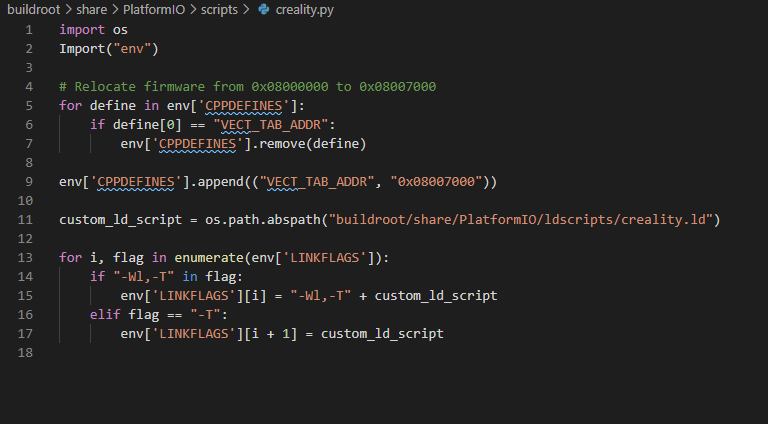
Task: Click "0x08007000" string on line 9
Action: [436, 182]
